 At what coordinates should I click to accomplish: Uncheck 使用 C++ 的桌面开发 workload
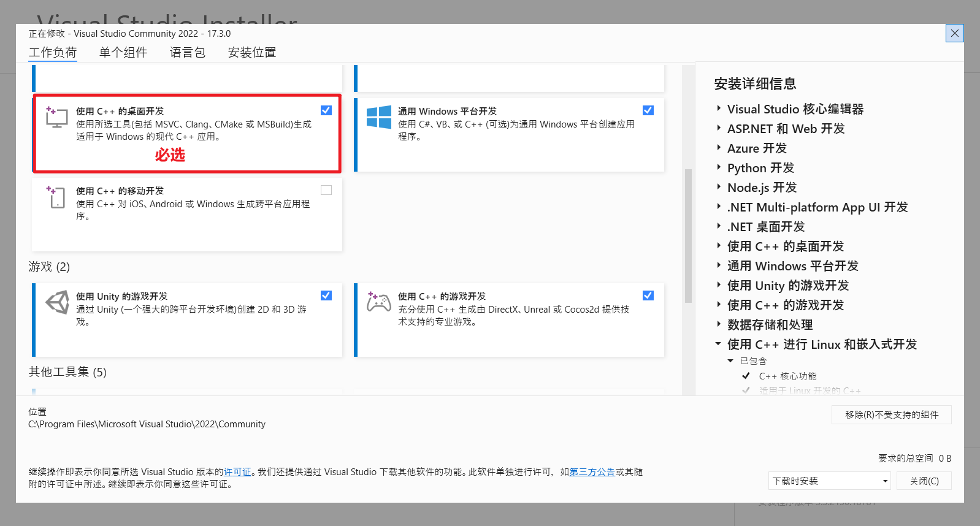pos(326,110)
